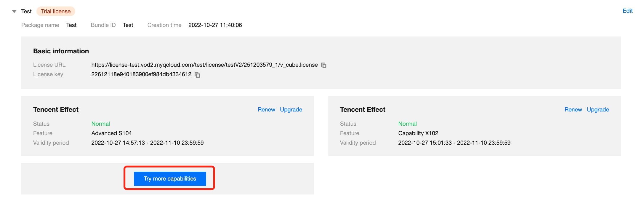Collapse the Test license section triangle
Screen dimensions: 644x201
[x=14, y=12]
